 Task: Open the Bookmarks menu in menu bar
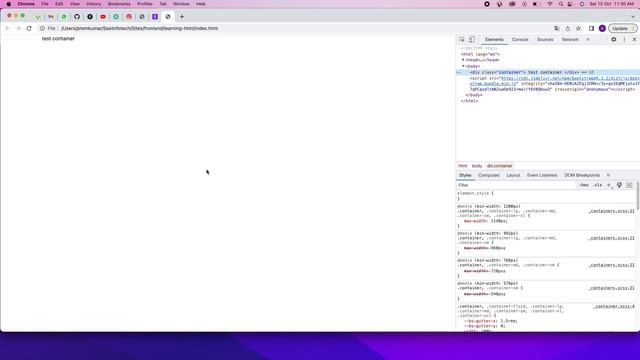point(119,4)
